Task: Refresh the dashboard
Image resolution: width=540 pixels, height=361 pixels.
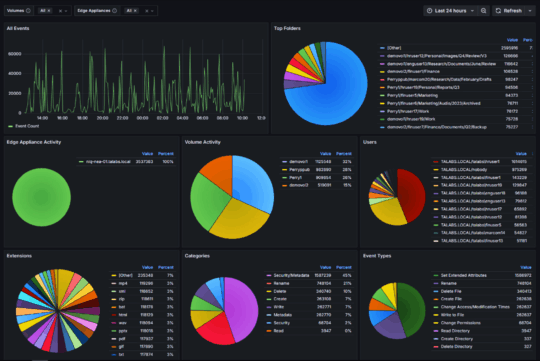Action: point(509,11)
